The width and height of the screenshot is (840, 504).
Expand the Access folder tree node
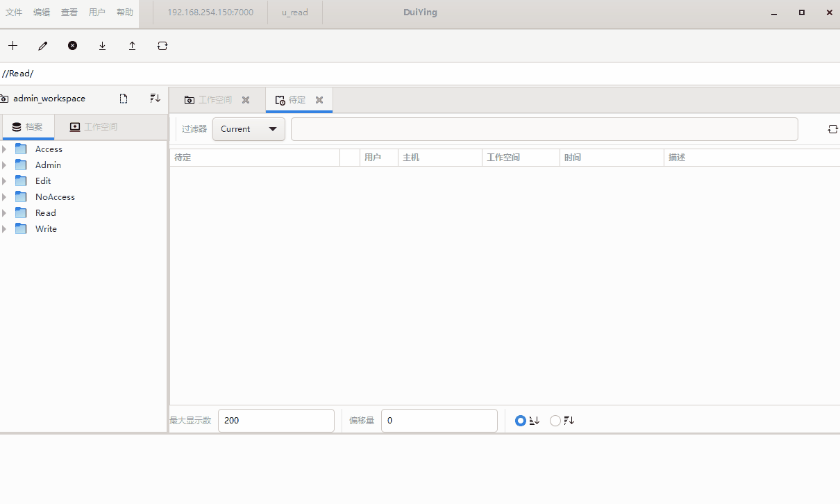pyautogui.click(x=4, y=149)
